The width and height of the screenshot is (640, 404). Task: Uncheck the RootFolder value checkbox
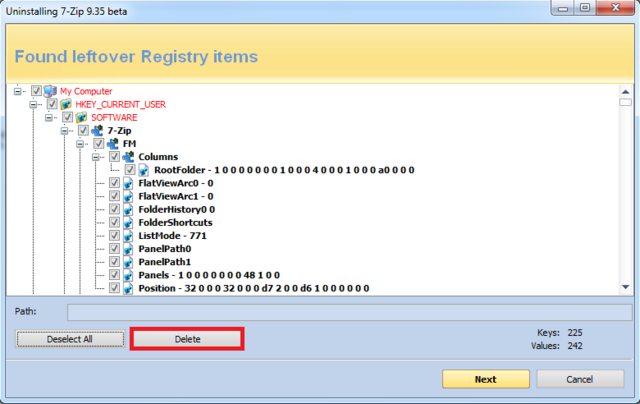tap(130, 169)
